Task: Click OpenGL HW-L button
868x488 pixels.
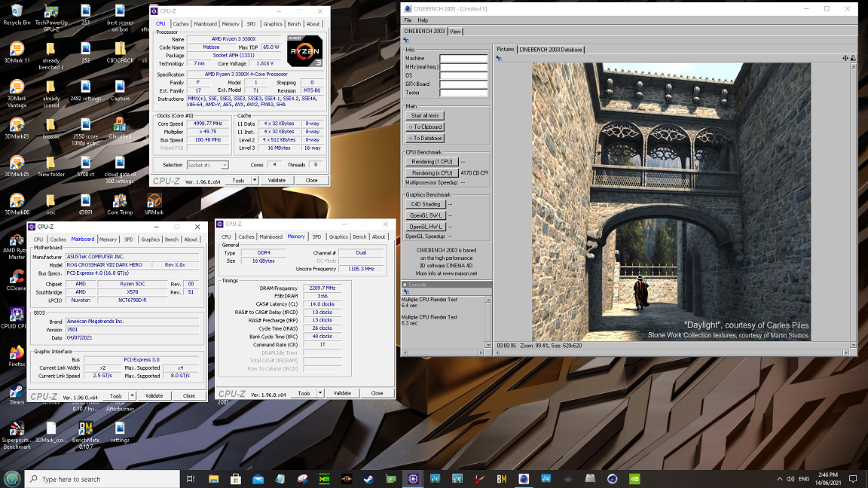Action: coord(426,226)
